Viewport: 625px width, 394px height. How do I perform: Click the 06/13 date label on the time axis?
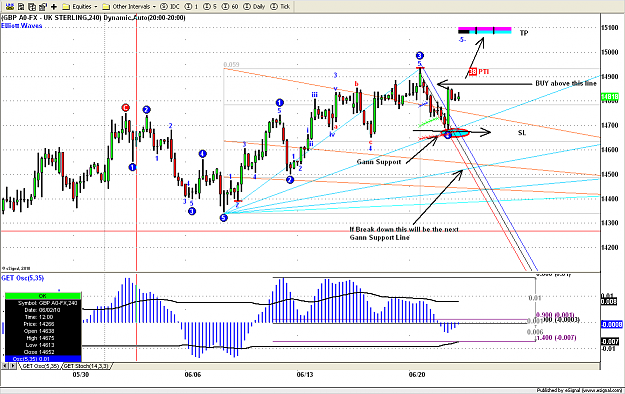coord(305,375)
